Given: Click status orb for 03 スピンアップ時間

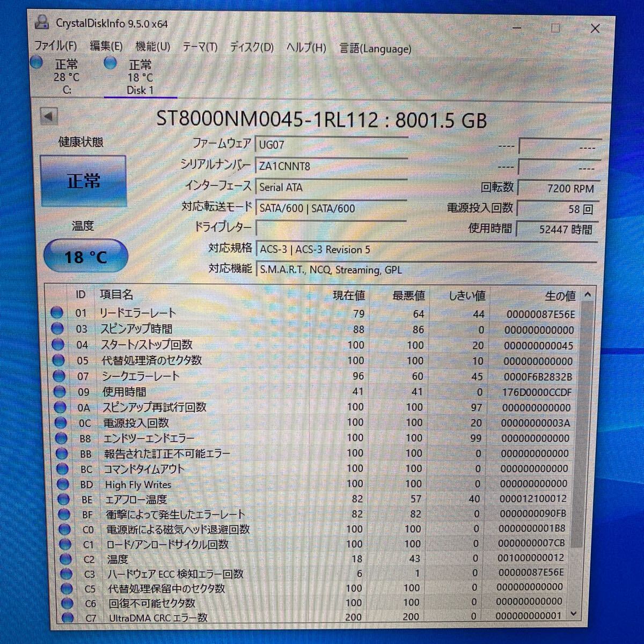Looking at the screenshot, I should [x=57, y=328].
